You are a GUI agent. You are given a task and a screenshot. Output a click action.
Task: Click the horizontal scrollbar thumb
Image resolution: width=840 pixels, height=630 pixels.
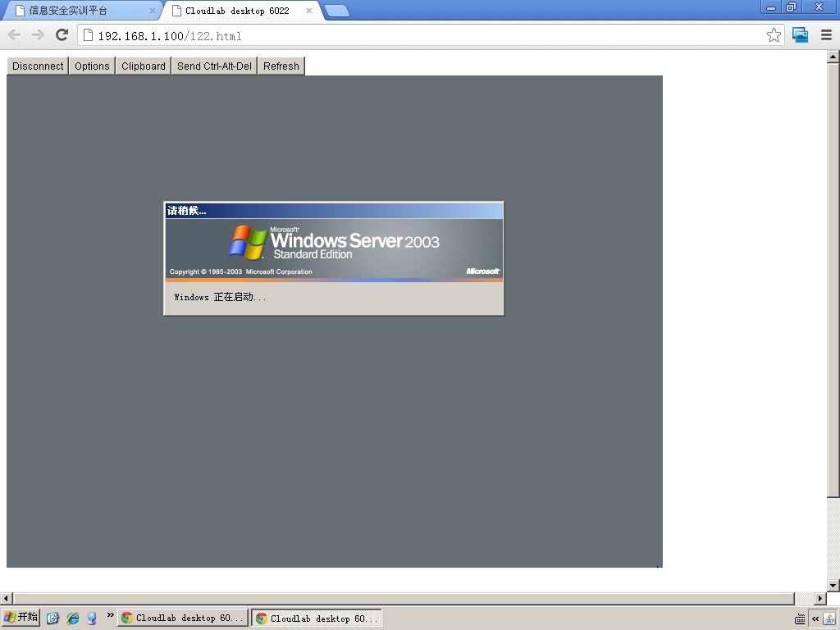404,598
